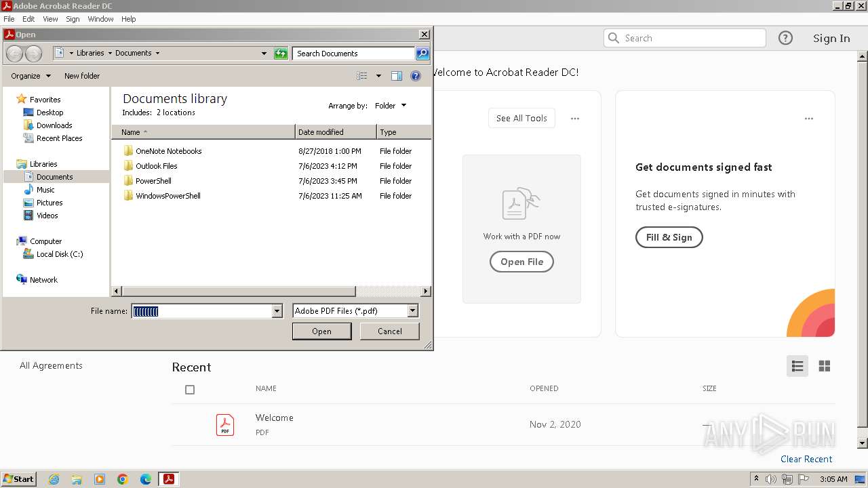
Task: Expand the File name dropdown arrow
Action: pos(277,311)
